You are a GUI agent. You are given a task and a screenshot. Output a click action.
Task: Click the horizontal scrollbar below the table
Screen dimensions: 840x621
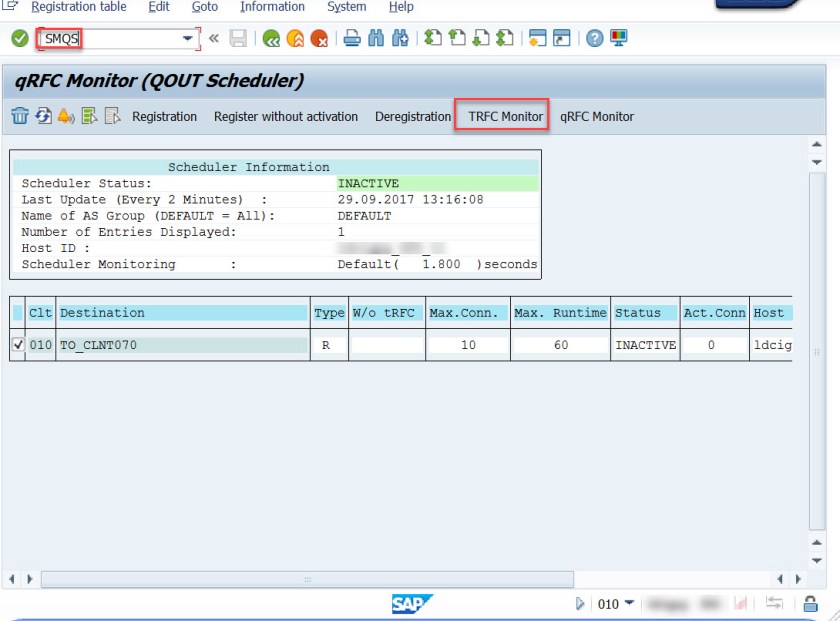pos(306,579)
